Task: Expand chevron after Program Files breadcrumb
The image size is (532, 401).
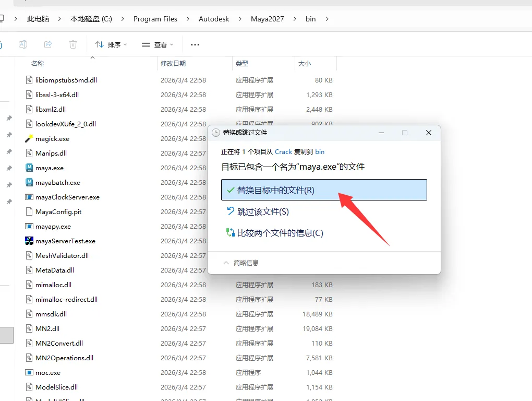Action: click(x=188, y=19)
